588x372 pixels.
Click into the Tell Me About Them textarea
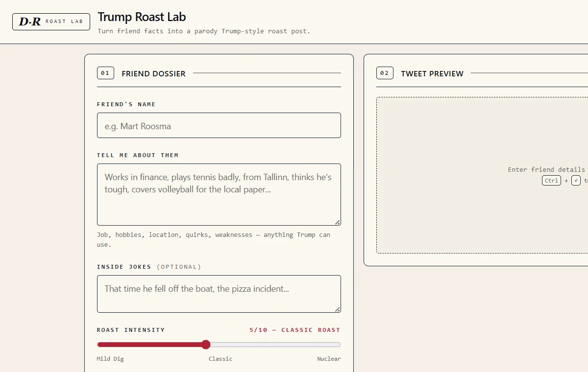point(219,194)
